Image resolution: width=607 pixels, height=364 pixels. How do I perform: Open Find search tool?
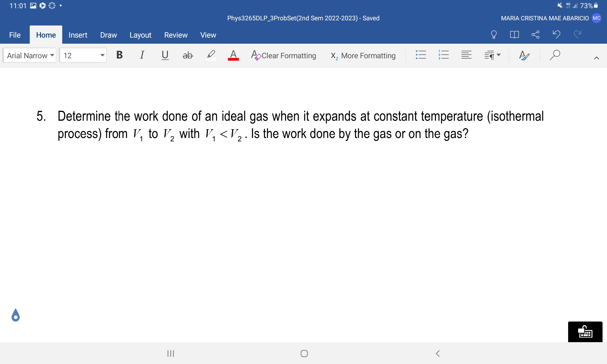(555, 55)
